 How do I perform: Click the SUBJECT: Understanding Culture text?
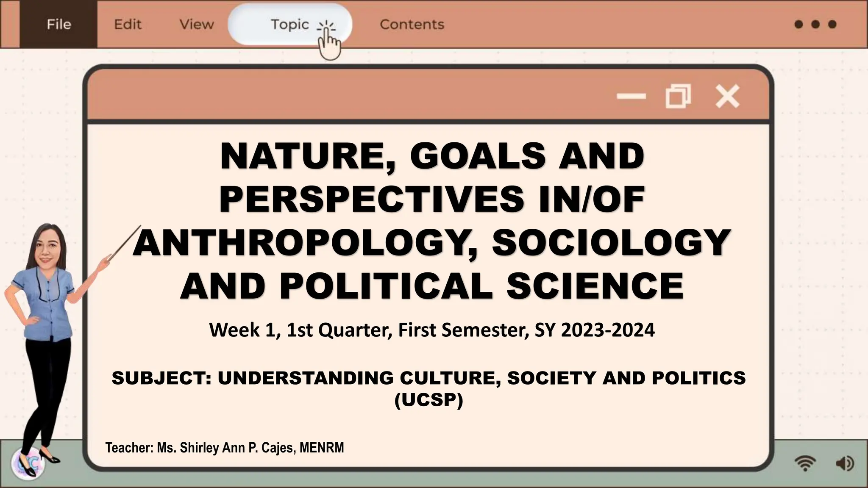click(x=428, y=378)
